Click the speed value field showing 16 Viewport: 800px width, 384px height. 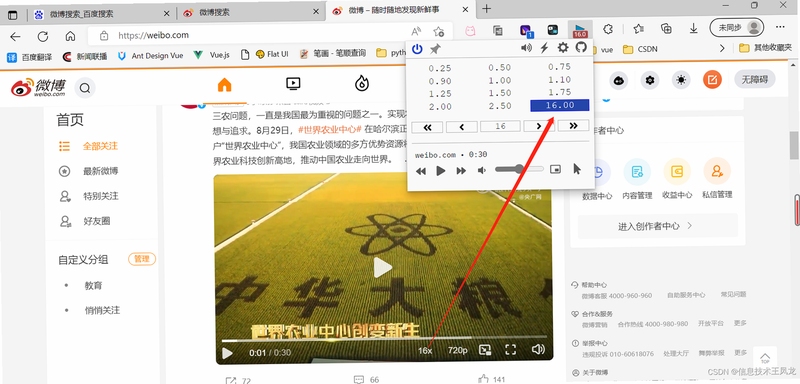click(x=500, y=126)
